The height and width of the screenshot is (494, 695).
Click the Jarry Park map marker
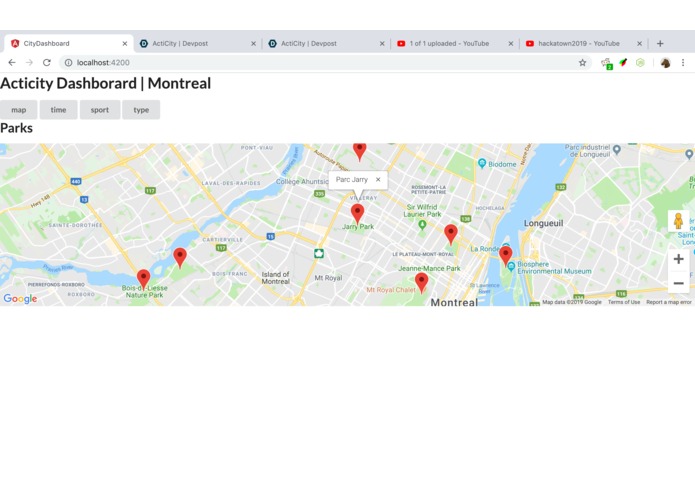[358, 214]
